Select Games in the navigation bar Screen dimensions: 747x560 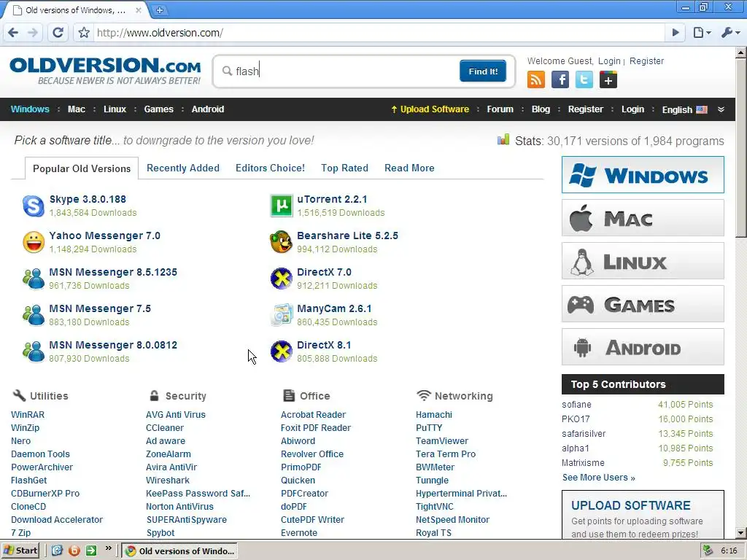tap(158, 109)
